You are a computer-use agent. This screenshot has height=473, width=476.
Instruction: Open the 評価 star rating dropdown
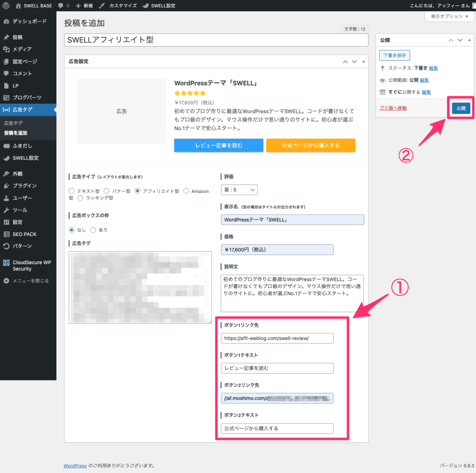(x=239, y=190)
